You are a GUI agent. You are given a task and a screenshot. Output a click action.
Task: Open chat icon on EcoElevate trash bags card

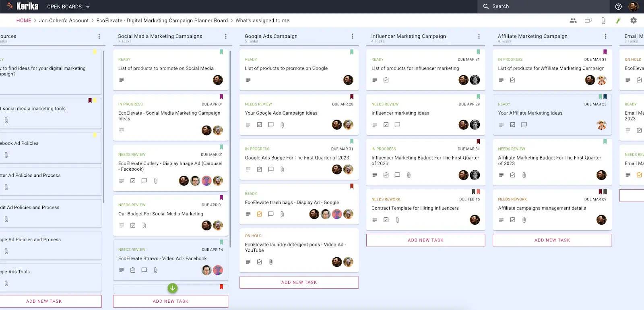coord(271,214)
